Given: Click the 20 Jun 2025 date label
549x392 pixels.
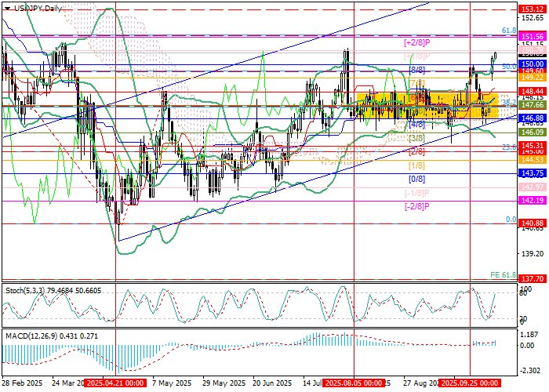Looking at the screenshot, I should point(272,383).
